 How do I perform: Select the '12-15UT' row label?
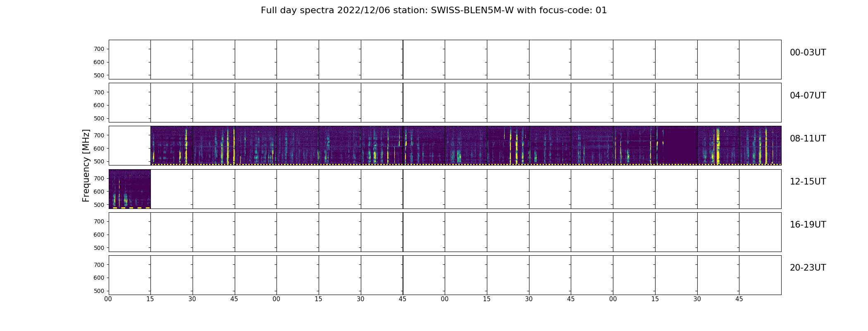pyautogui.click(x=808, y=182)
